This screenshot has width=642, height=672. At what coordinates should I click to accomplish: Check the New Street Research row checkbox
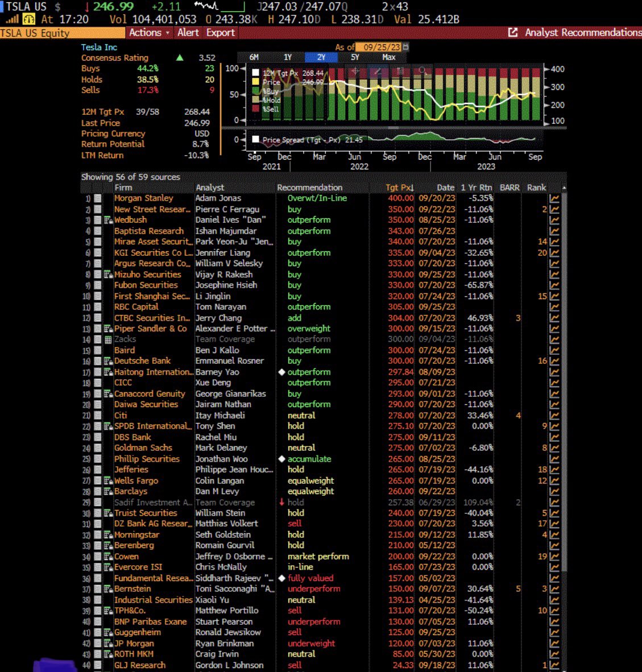(98, 209)
